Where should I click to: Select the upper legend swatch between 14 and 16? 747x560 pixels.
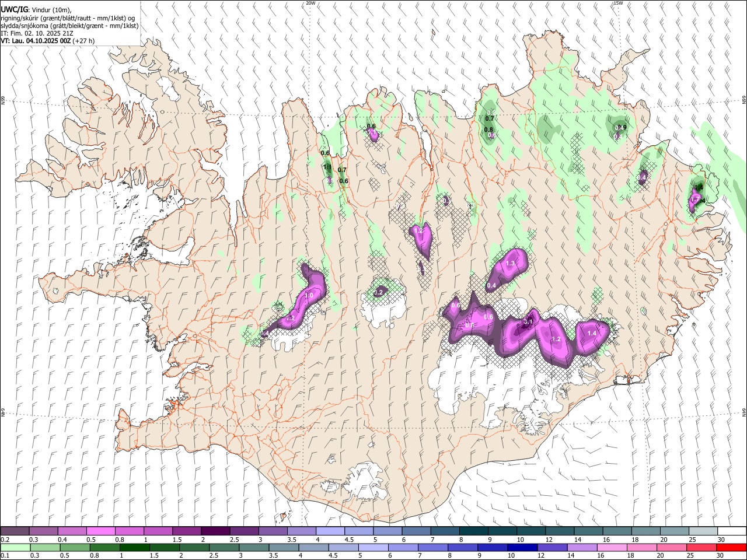(589, 531)
